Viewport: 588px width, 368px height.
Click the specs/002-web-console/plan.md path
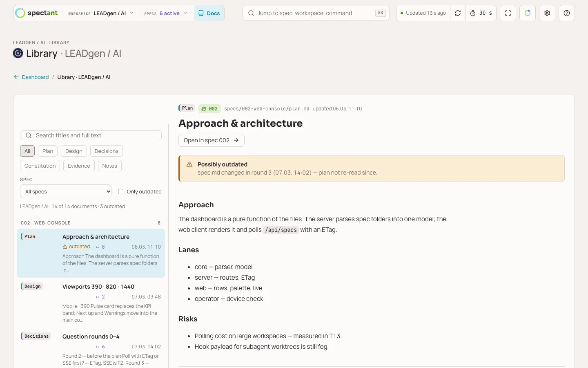point(267,109)
